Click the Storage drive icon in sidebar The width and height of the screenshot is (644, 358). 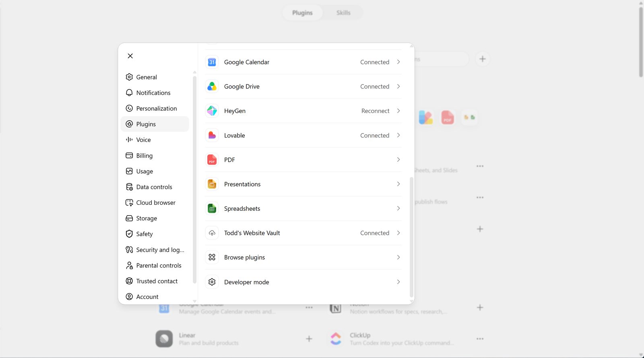coord(129,218)
